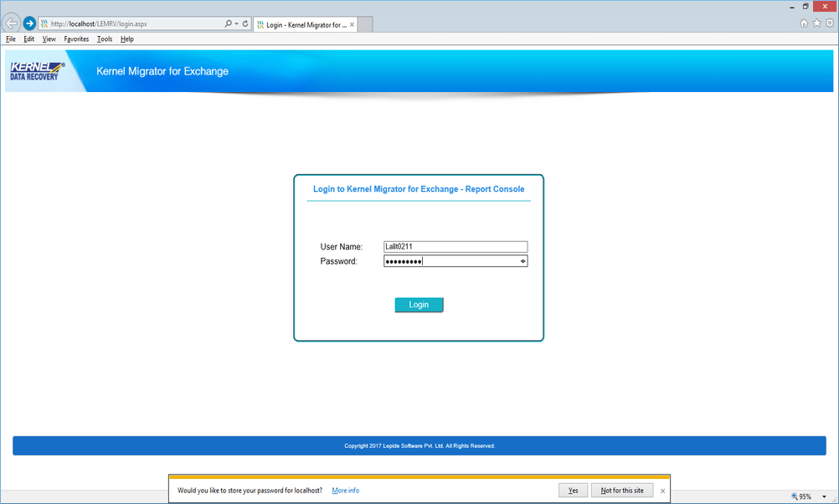Click the Kernel Migrator for Exchange title

(x=162, y=71)
